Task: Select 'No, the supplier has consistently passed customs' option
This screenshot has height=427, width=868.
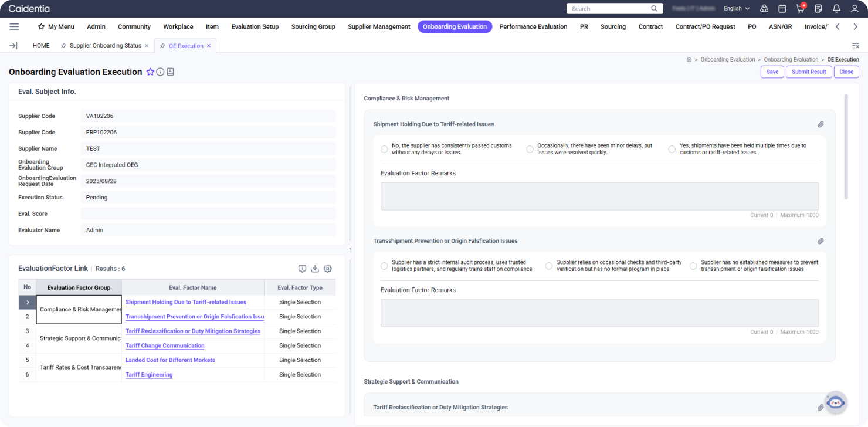Action: [384, 149]
